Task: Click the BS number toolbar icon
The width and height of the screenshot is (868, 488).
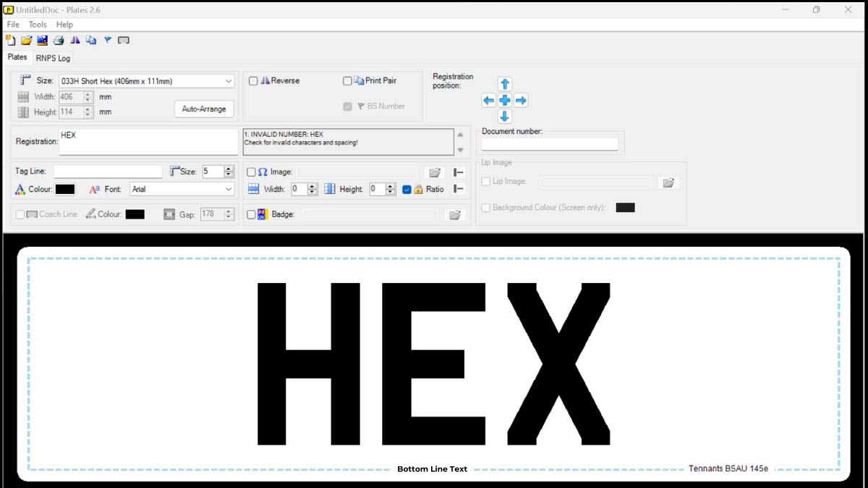Action: pyautogui.click(x=108, y=41)
